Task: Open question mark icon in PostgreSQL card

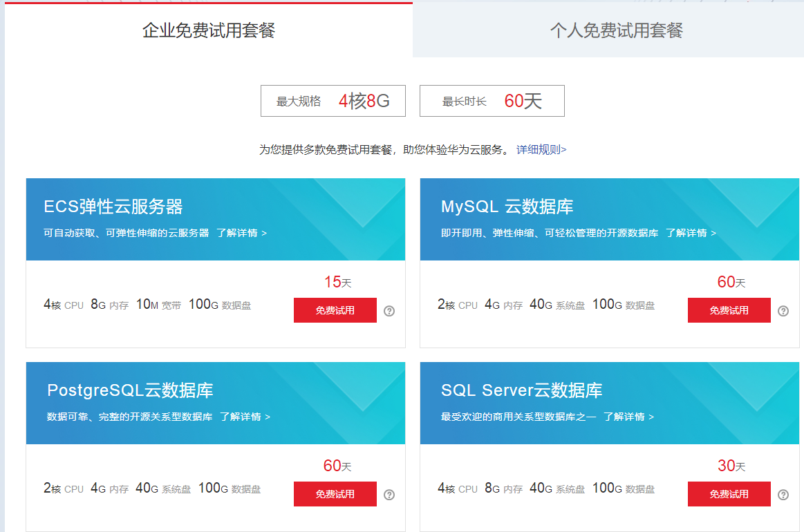Action: click(x=389, y=495)
